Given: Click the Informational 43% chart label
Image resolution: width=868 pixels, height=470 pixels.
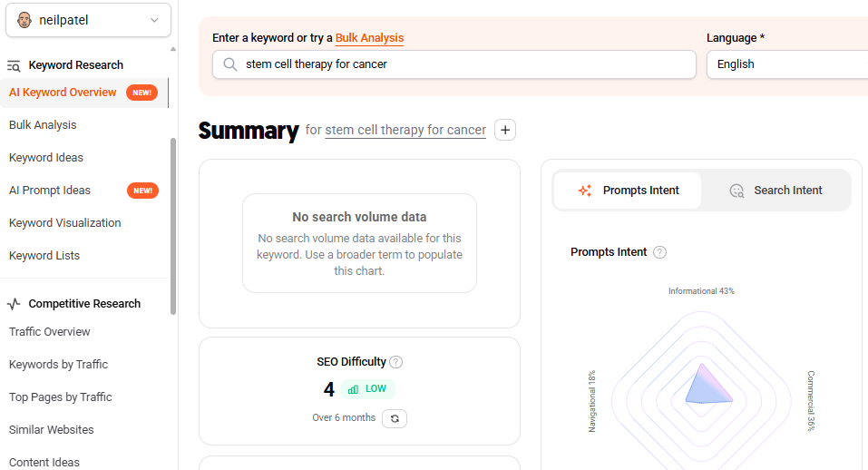Looking at the screenshot, I should (701, 291).
